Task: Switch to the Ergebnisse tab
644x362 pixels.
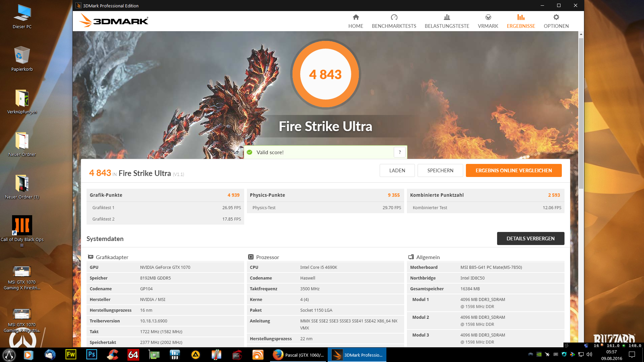Action: tap(521, 21)
